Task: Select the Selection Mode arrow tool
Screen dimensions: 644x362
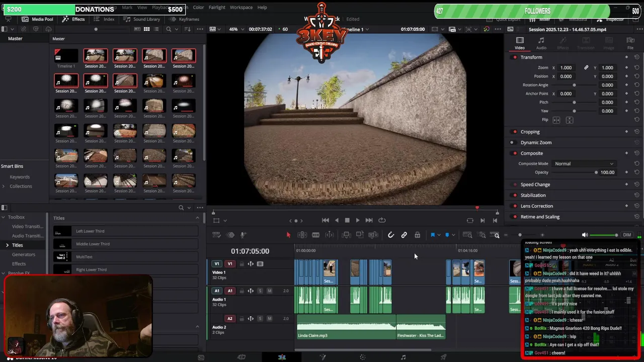Action: pos(288,235)
